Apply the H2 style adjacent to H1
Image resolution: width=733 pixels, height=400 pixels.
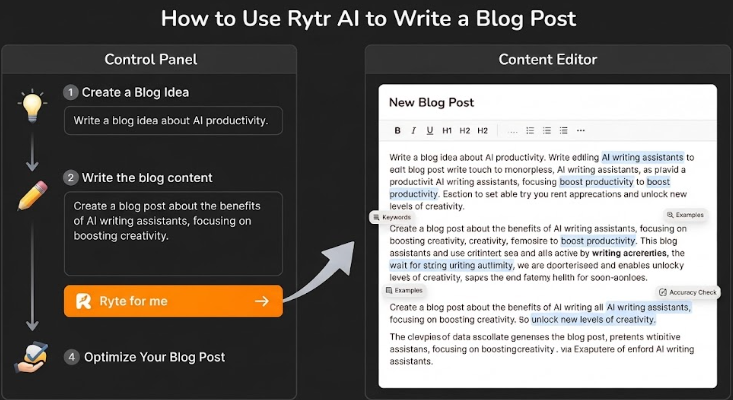click(x=465, y=131)
